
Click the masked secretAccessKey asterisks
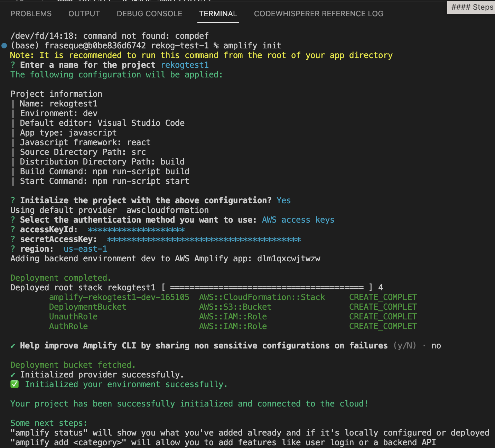pyautogui.click(x=204, y=239)
